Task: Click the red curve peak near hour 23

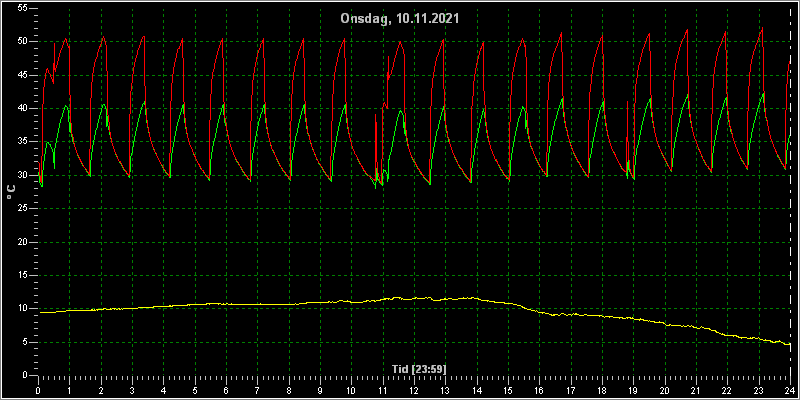Action: click(x=762, y=28)
